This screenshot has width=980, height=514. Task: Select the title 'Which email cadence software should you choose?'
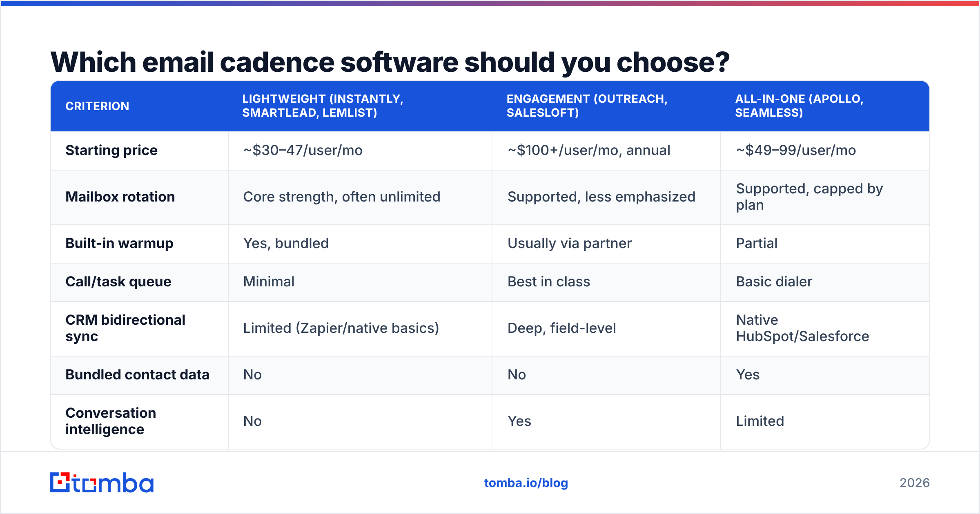[x=390, y=62]
